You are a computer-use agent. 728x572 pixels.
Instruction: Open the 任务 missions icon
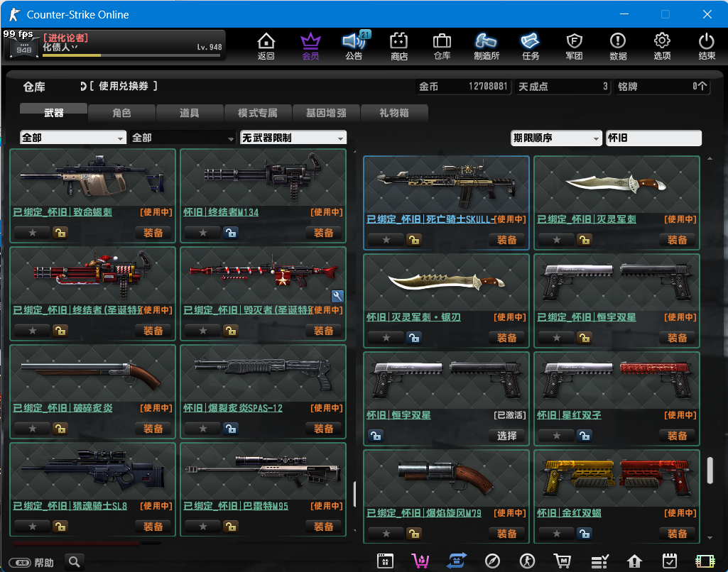pos(531,46)
